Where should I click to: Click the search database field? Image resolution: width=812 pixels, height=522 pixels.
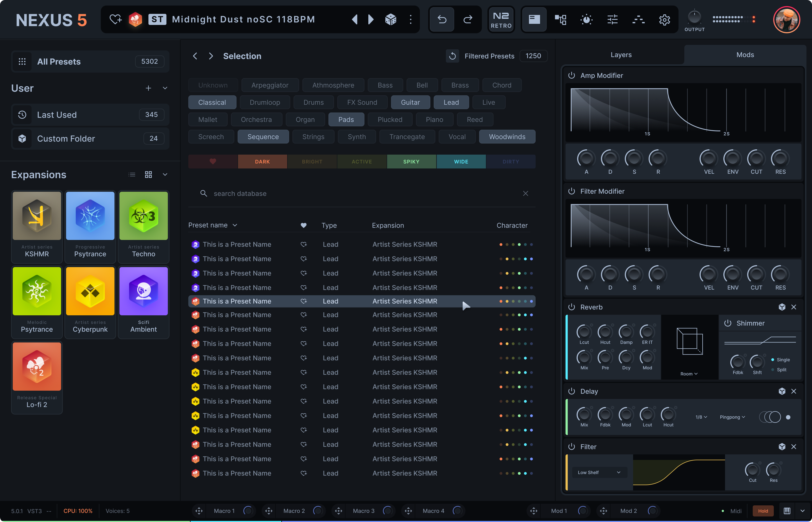[x=362, y=194]
